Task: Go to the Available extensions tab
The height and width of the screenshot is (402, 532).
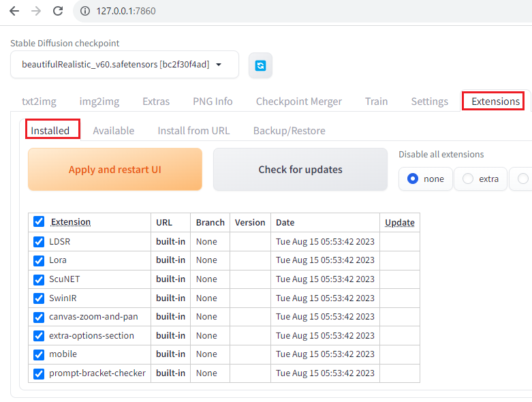Action: coord(113,130)
